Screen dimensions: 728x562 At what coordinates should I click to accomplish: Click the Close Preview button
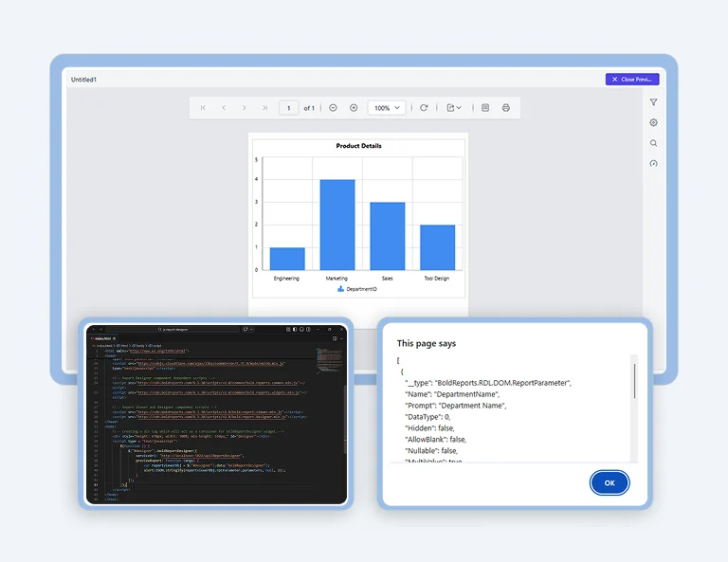[632, 80]
